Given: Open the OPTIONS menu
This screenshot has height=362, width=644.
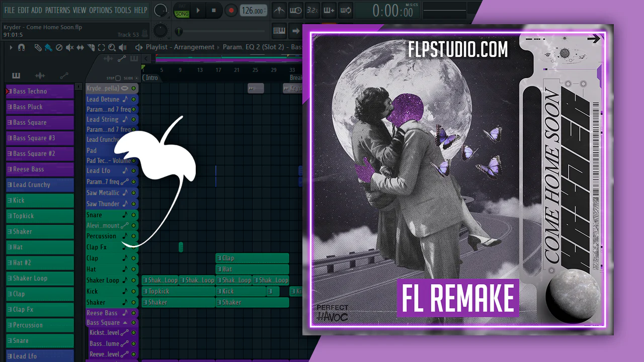Looking at the screenshot, I should [101, 10].
